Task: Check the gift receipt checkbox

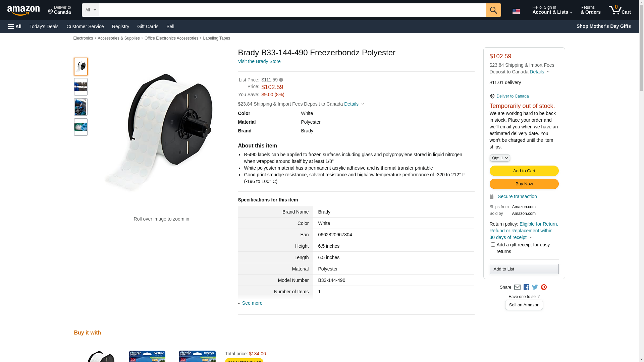Action: (493, 245)
